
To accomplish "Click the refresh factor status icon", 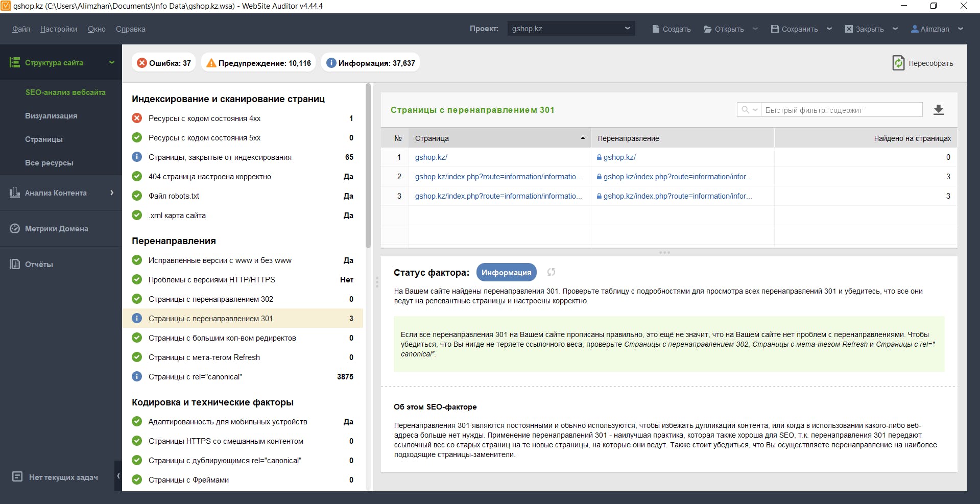I will coord(551,272).
